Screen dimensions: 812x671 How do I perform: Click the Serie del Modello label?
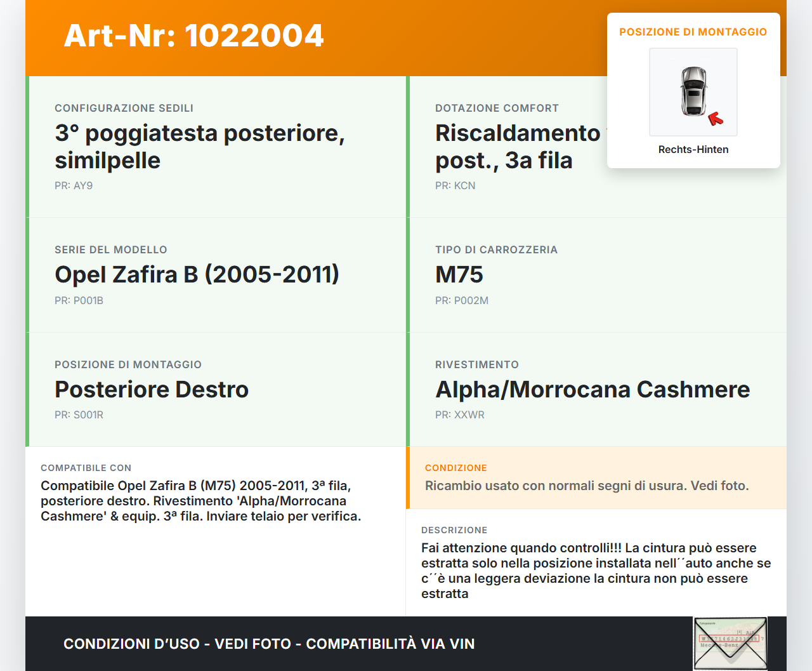(x=111, y=249)
